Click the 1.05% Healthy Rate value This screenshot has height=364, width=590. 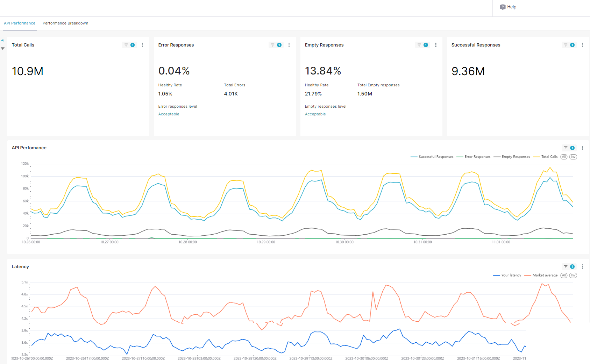click(x=165, y=94)
